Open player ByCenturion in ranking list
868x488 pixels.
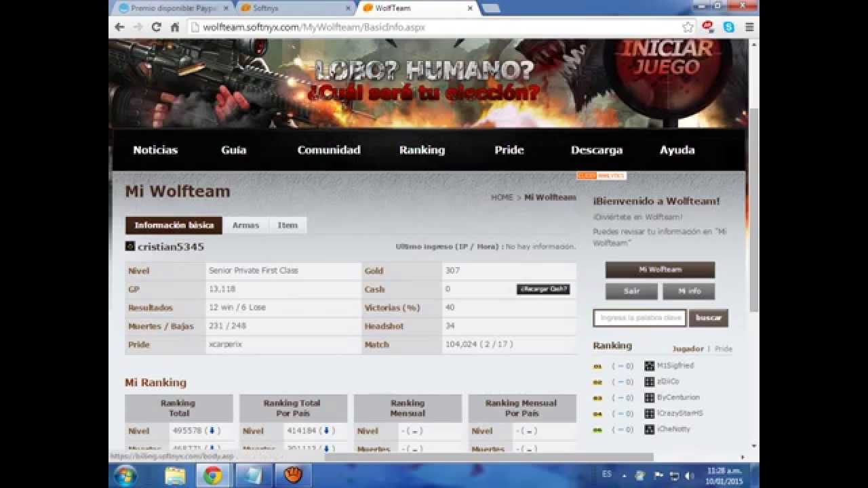click(678, 397)
